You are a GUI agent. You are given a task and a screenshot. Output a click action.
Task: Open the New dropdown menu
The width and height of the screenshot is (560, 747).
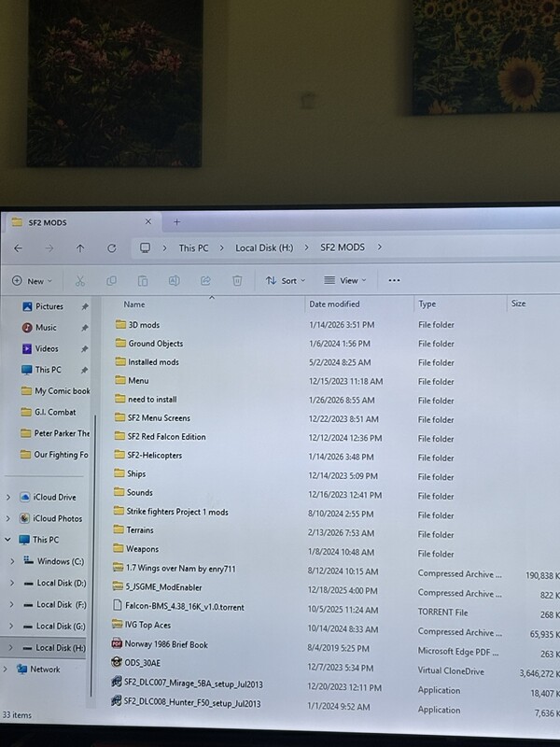tap(32, 281)
